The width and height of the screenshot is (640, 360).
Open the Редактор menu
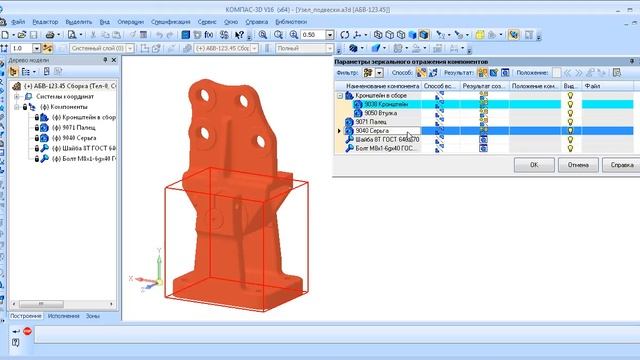[45, 22]
